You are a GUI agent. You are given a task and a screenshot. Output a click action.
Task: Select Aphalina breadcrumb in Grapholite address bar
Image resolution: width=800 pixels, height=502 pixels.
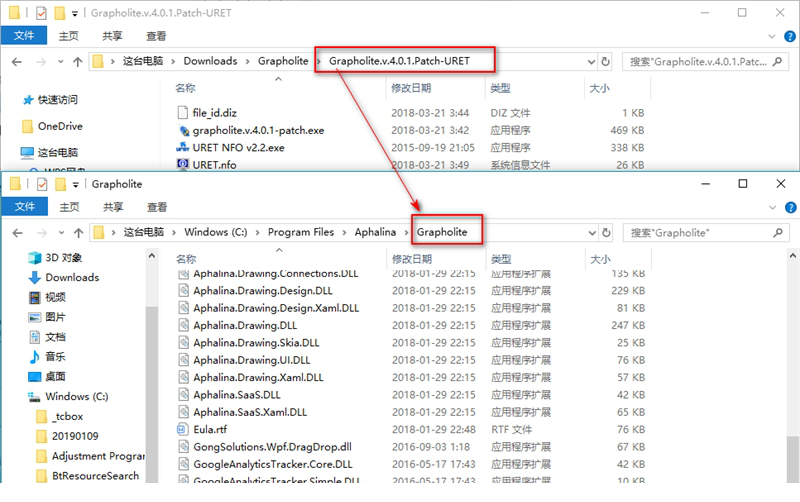375,232
